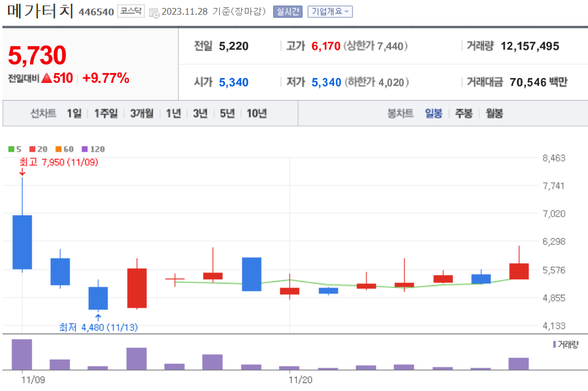
Task: Switch to 월봉 candlestick chart
Action: (494, 113)
